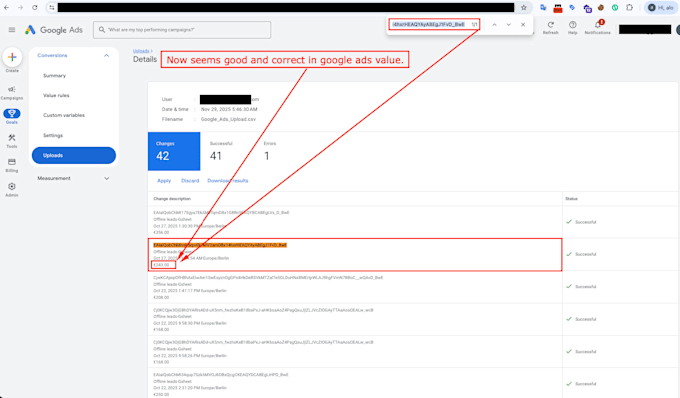
Task: Open the Chrome profile chip
Action: 661,7
